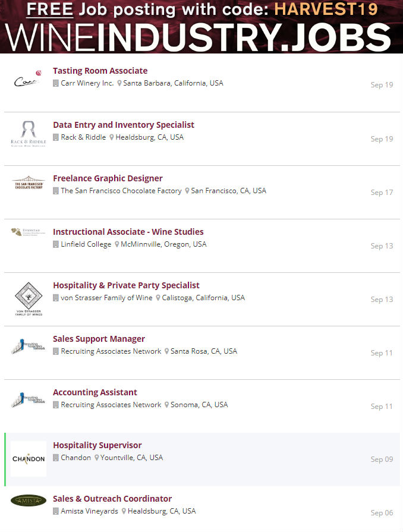Open Data Entry and Inventory Specialist posting
This screenshot has width=403, height=532.
(124, 125)
